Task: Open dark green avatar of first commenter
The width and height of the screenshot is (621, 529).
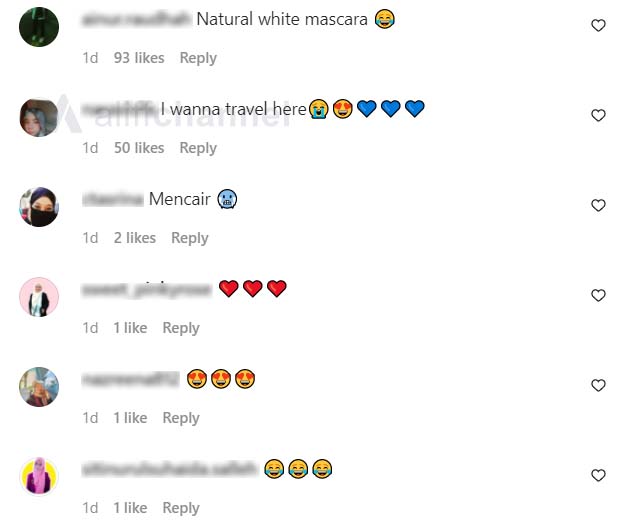Action: pos(39,27)
